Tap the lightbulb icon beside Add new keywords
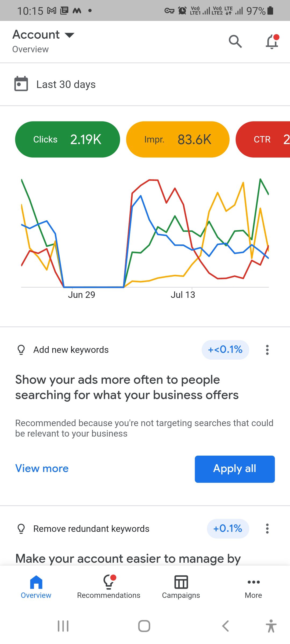Screen dimensions: 290x644 (x=21, y=350)
